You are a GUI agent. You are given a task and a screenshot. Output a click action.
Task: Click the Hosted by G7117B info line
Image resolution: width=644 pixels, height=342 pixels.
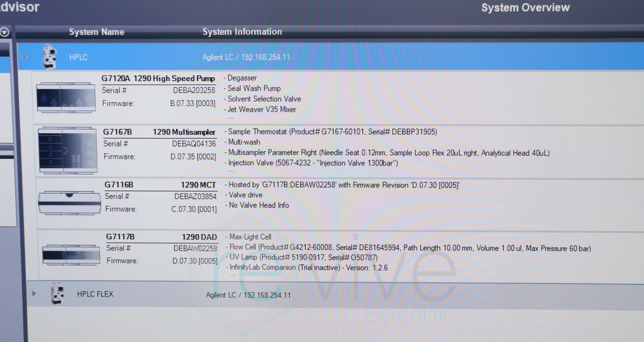pos(342,185)
